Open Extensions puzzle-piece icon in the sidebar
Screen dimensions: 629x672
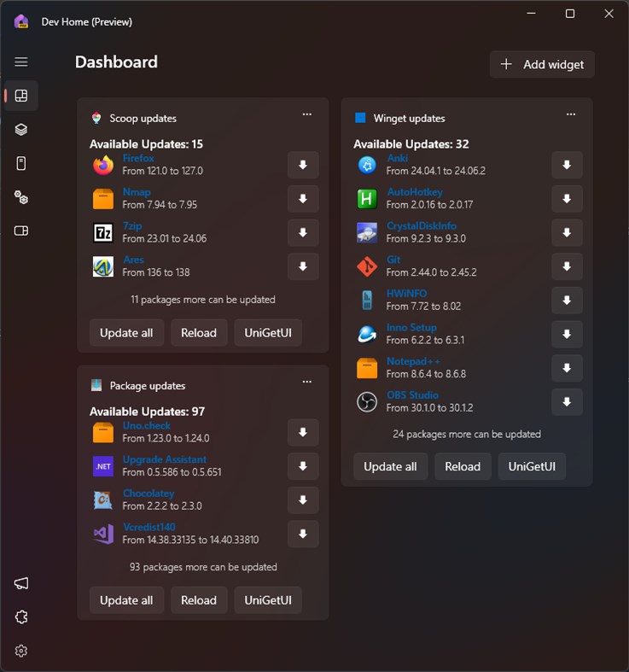tap(21, 617)
